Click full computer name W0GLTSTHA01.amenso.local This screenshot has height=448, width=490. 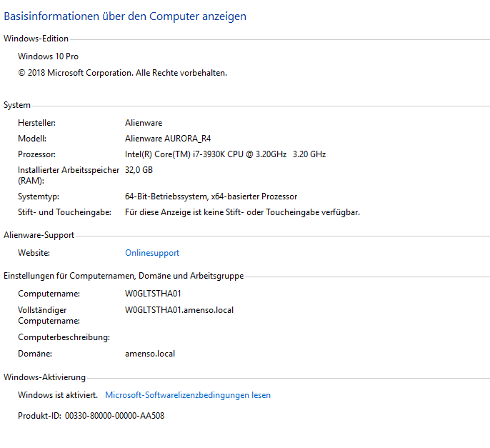(x=179, y=310)
